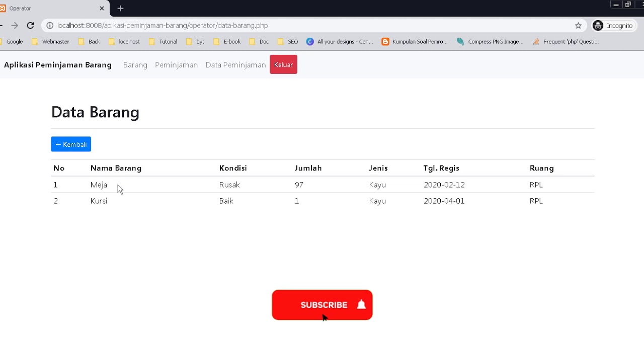Viewport: 644px width, 362px height.
Task: Open the Doc bookmark folder
Action: [259, 42]
